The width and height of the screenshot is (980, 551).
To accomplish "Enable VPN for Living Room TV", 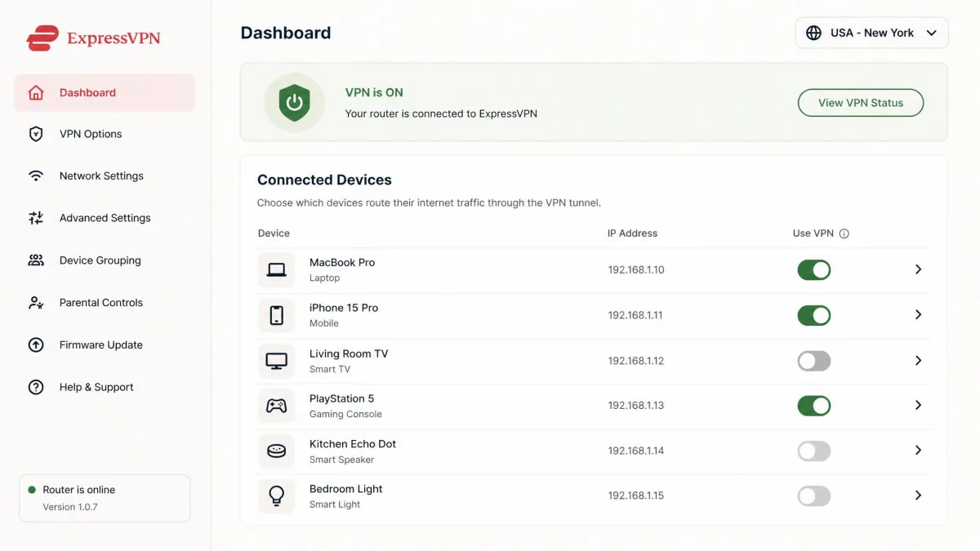I will (x=814, y=361).
